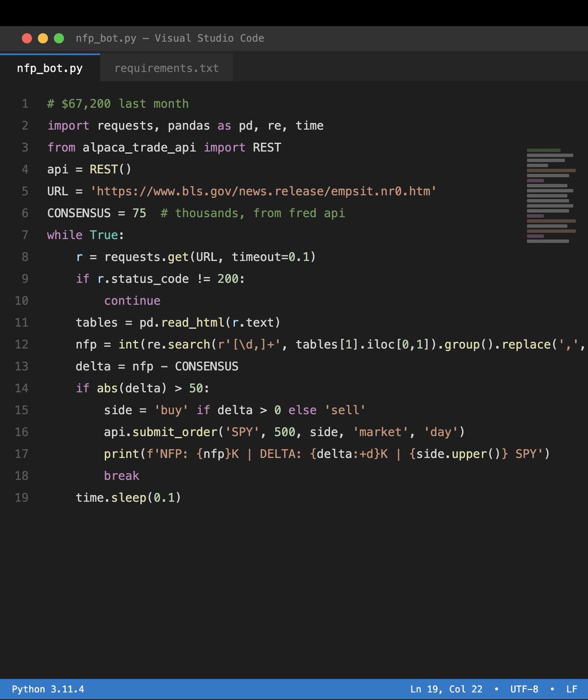Screen dimensions: 588x700
Task: Click 'delta = nfp - CONSENSUS' line
Action: click(x=157, y=366)
